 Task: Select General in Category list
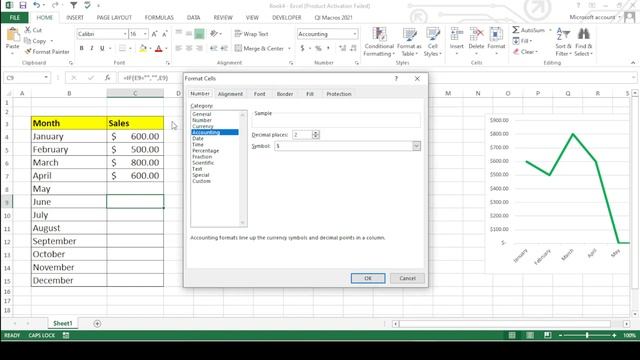click(x=215, y=114)
